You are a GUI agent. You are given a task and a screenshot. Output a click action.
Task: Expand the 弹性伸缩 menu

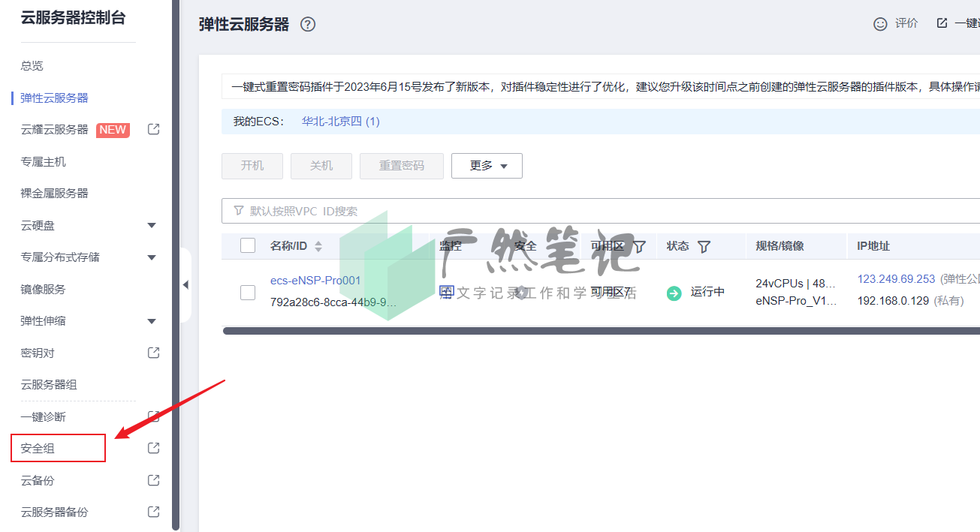(152, 321)
